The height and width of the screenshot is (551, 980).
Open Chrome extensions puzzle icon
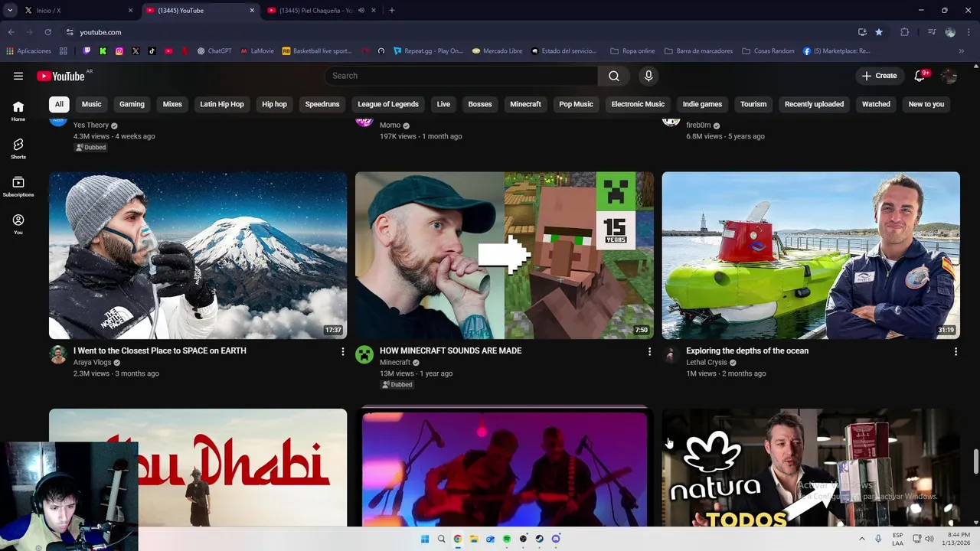click(905, 32)
